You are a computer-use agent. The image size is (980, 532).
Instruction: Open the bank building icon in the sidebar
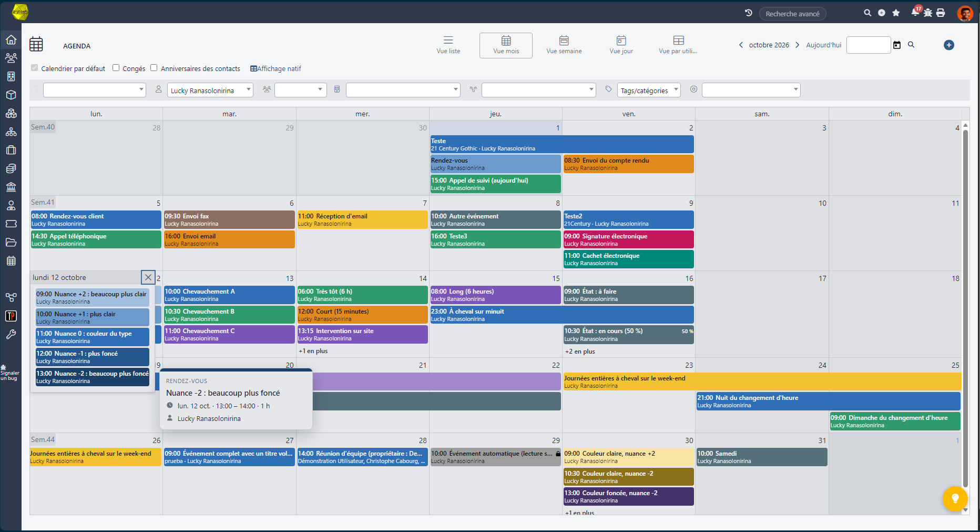point(11,187)
